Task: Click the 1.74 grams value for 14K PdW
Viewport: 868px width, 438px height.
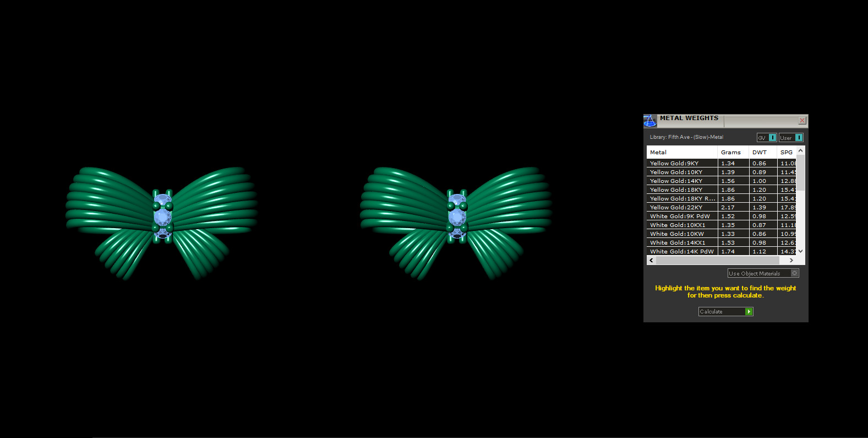Action: 728,251
